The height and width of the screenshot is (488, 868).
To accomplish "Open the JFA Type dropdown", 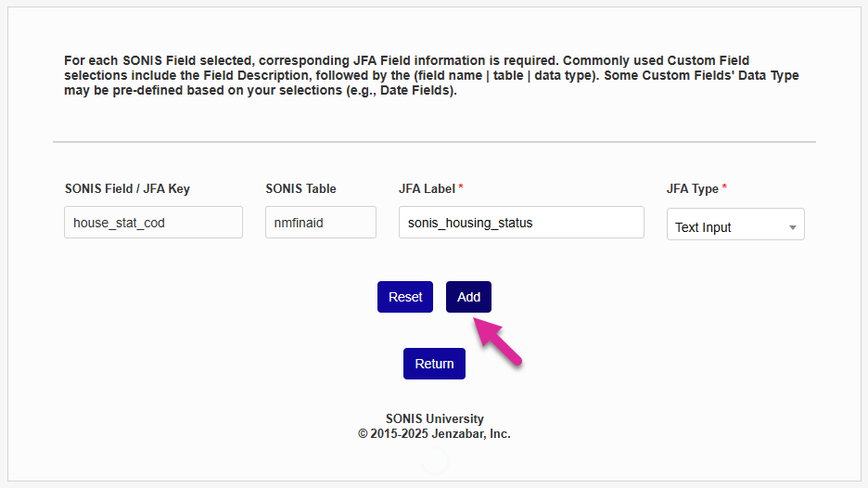I will pyautogui.click(x=734, y=225).
